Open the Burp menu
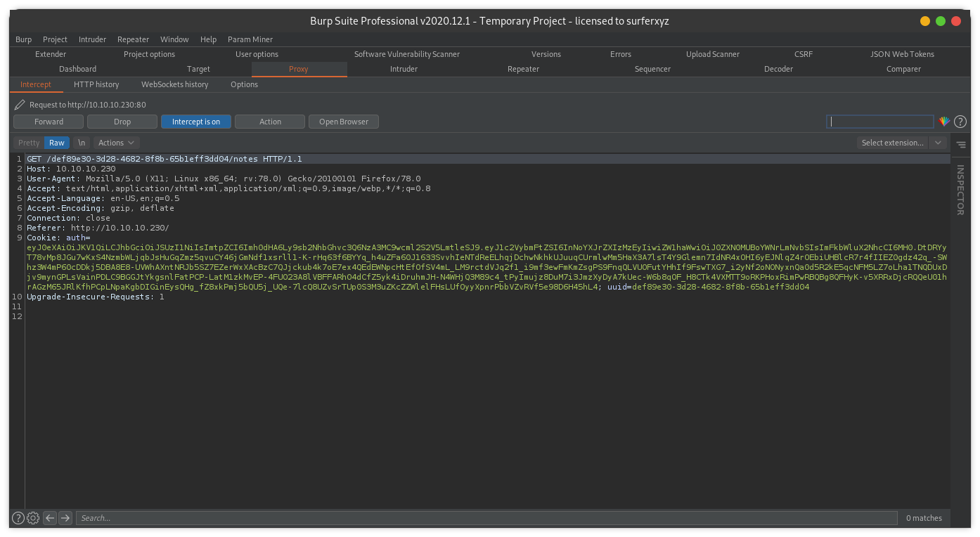Screen dimensions: 980x537 (x=23, y=39)
